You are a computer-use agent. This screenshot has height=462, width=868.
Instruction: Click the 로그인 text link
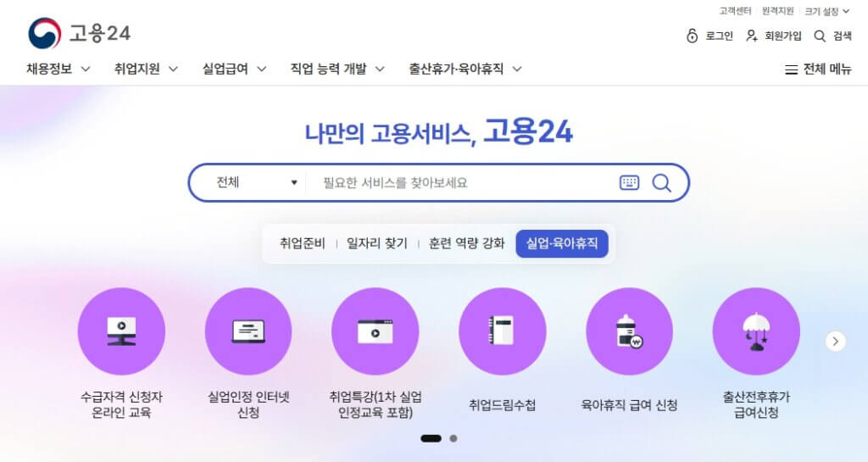click(x=719, y=36)
